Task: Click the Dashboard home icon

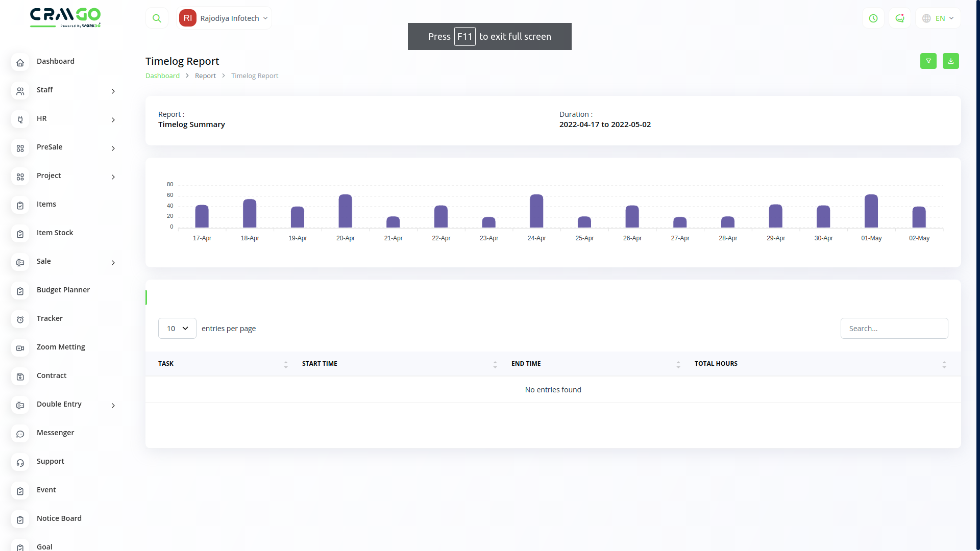Action: pyautogui.click(x=20, y=63)
